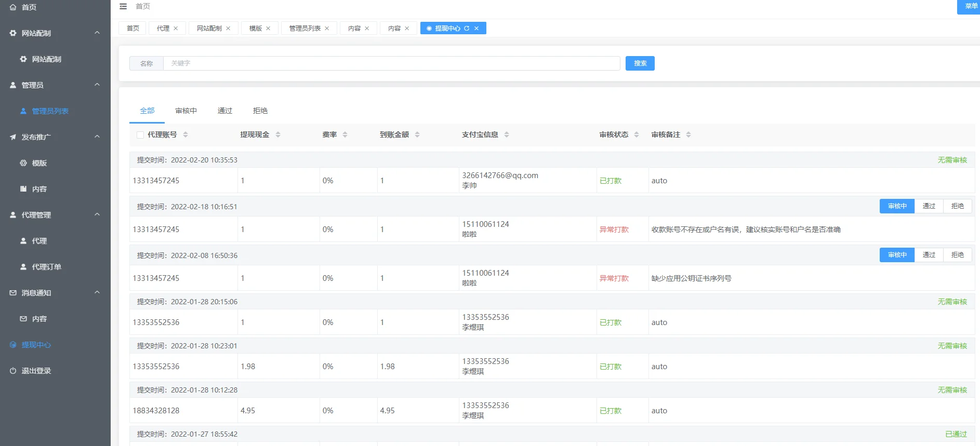Click refresh icon on 提现中心 tab
This screenshot has height=446, width=980.
(467, 29)
